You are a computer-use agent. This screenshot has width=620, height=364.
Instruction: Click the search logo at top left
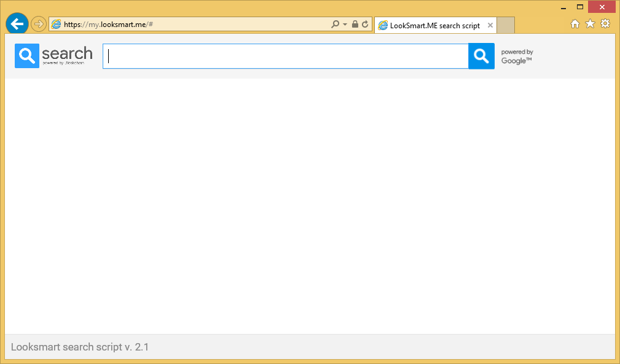point(54,56)
